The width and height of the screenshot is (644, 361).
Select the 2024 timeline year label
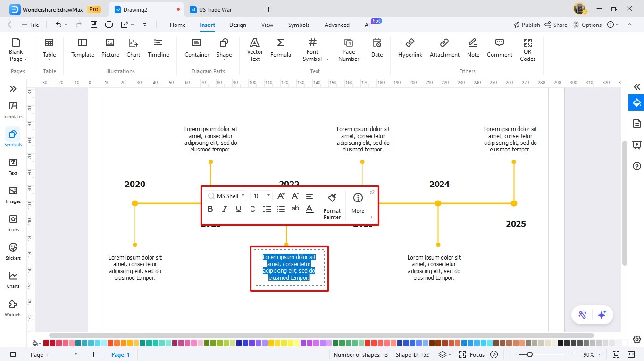click(x=439, y=185)
